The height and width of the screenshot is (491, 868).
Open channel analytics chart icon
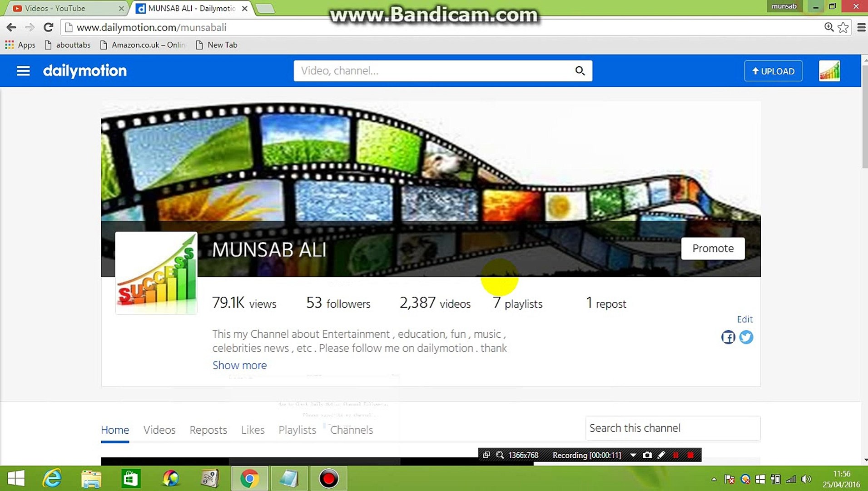click(829, 71)
